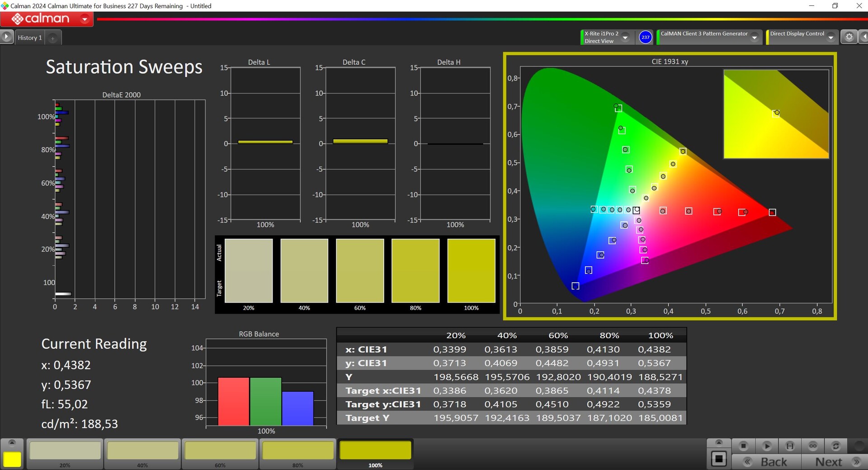
Task: Click the refresh arrows icon
Action: pos(836,446)
